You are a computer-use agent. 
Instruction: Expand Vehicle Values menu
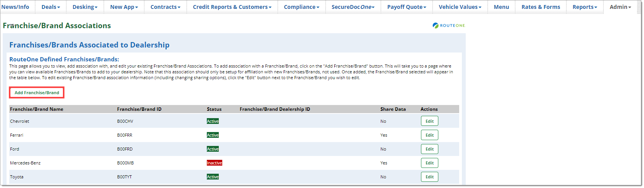coord(460,7)
